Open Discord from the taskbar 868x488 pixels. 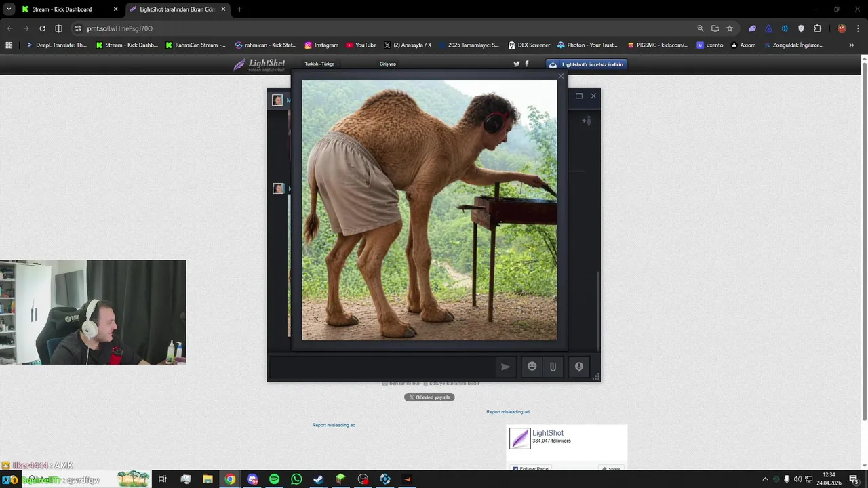click(252, 479)
